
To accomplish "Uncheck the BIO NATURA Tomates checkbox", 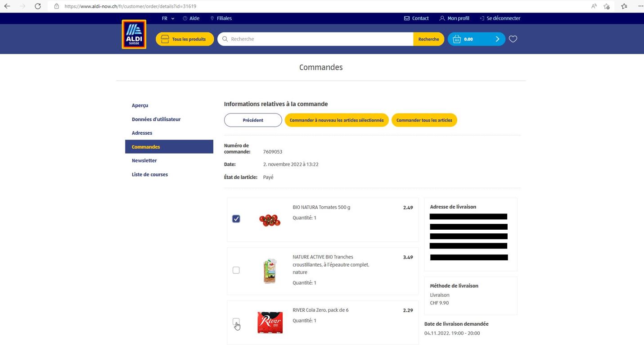I will [x=236, y=219].
